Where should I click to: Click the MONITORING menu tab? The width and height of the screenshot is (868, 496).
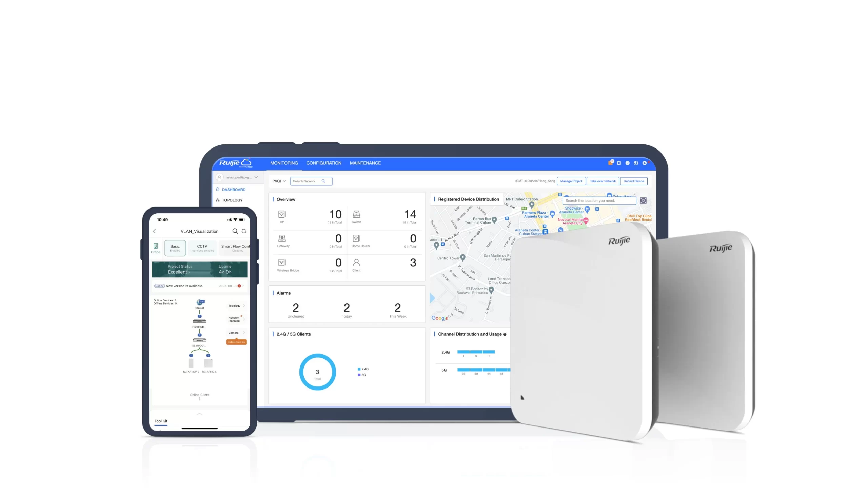284,163
